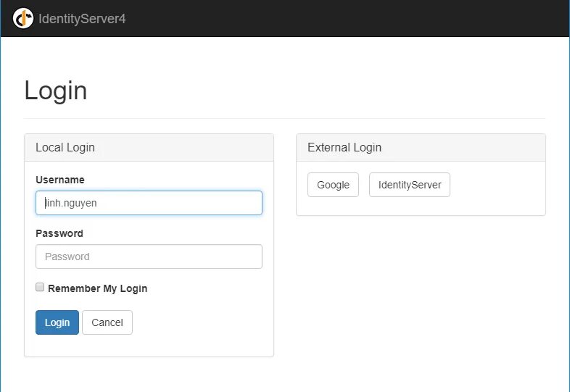Click the IdentityServer4 logo icon
570x392 pixels.
pos(23,18)
